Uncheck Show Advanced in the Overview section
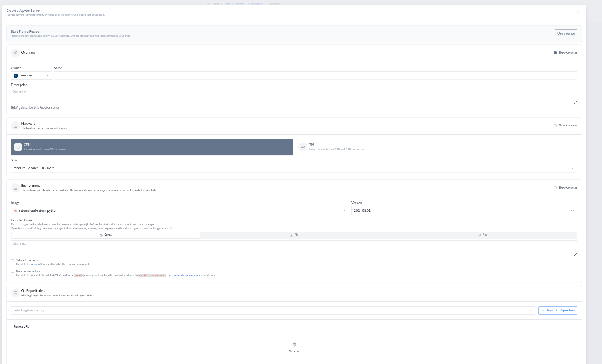This screenshot has height=364, width=602. 555,53
